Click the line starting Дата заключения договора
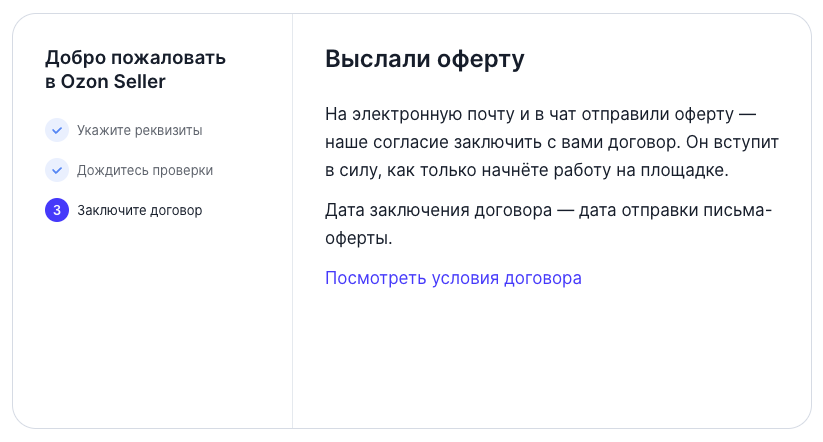Viewport: 823px width, 442px height. [x=548, y=210]
